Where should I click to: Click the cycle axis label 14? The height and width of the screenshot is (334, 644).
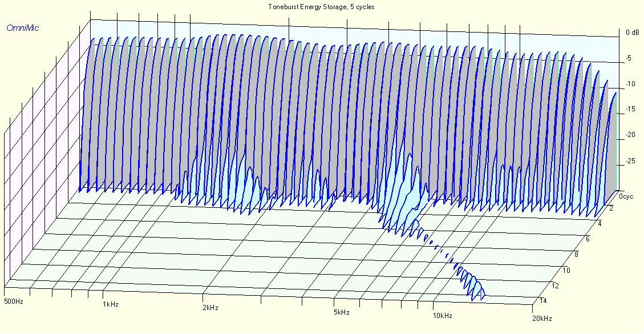point(543,301)
